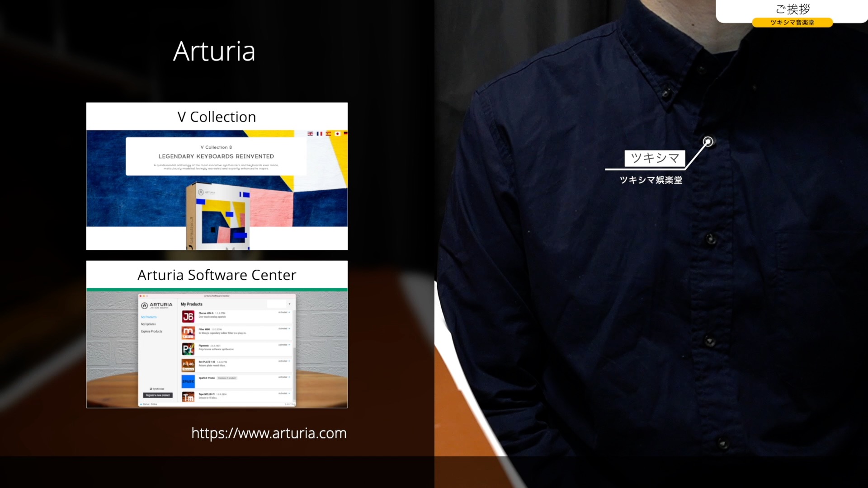Click the Filter MINI product icon
This screenshot has height=488, width=868.
(x=188, y=333)
